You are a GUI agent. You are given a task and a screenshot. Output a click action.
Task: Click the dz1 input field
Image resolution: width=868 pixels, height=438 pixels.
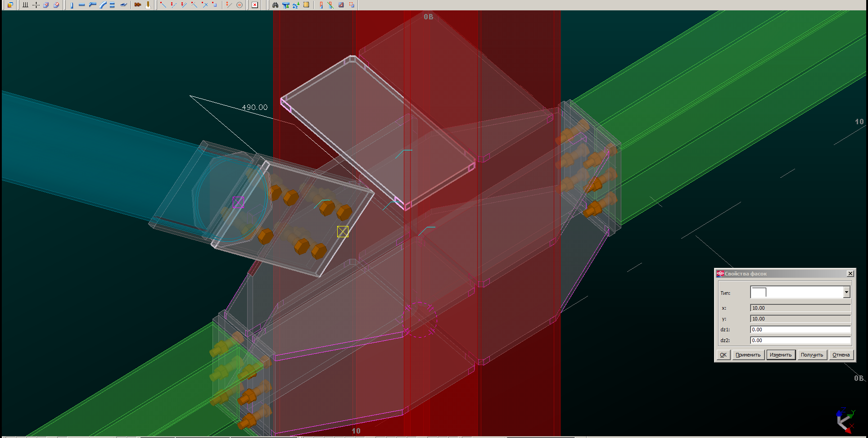[800, 330]
